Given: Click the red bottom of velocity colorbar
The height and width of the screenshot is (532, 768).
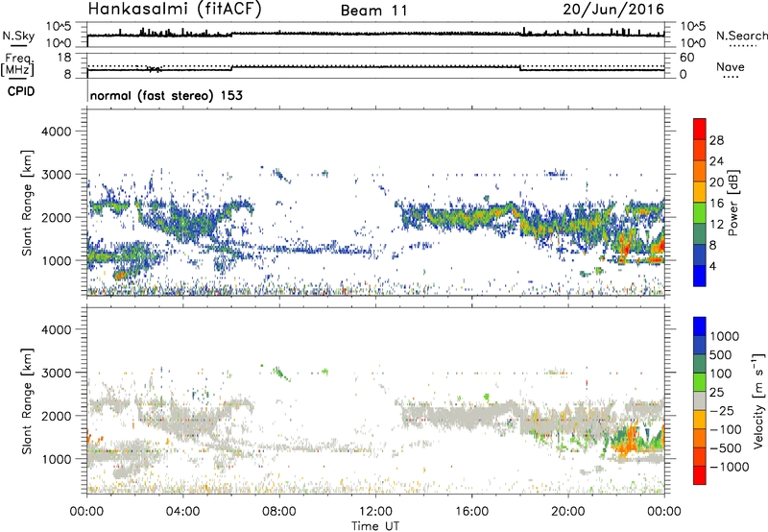Looking at the screenshot, I should point(700,475).
